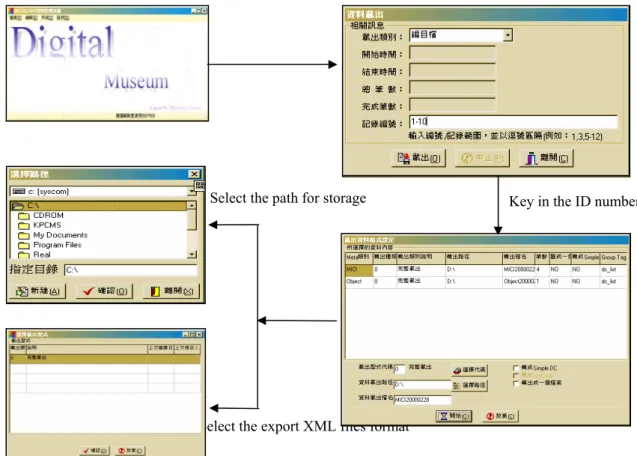Image resolution: width=637 pixels, height=456 pixels.
Task: Click the D:\ path cell in MICI row
Action: [x=474, y=270]
